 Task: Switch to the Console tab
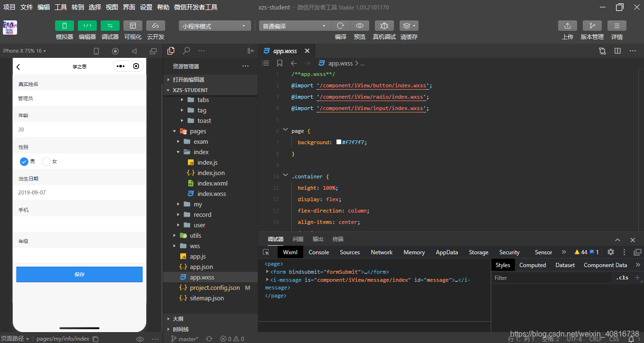coord(319,252)
